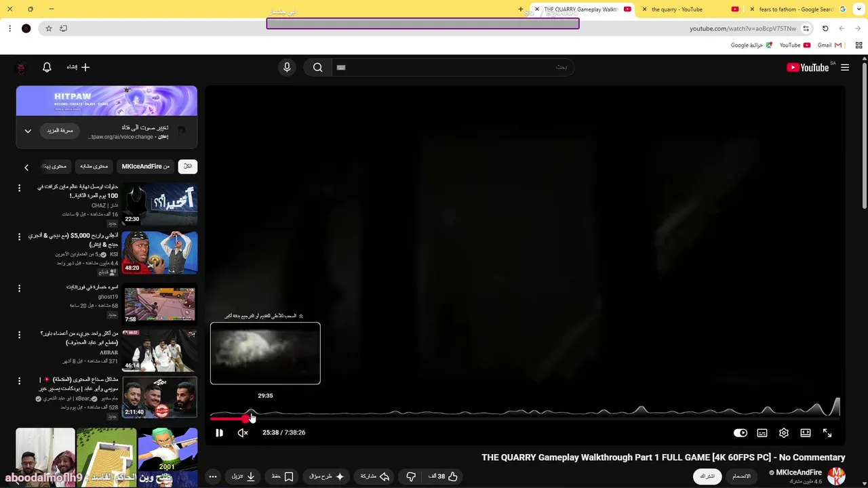Image resolution: width=868 pixels, height=488 pixels.
Task: Save video to playlist (حفظ)
Action: pyautogui.click(x=282, y=476)
